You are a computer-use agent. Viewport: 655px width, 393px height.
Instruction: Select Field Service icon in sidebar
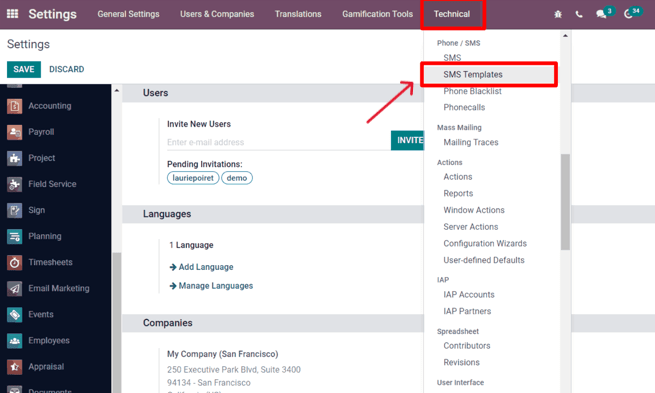(15, 184)
